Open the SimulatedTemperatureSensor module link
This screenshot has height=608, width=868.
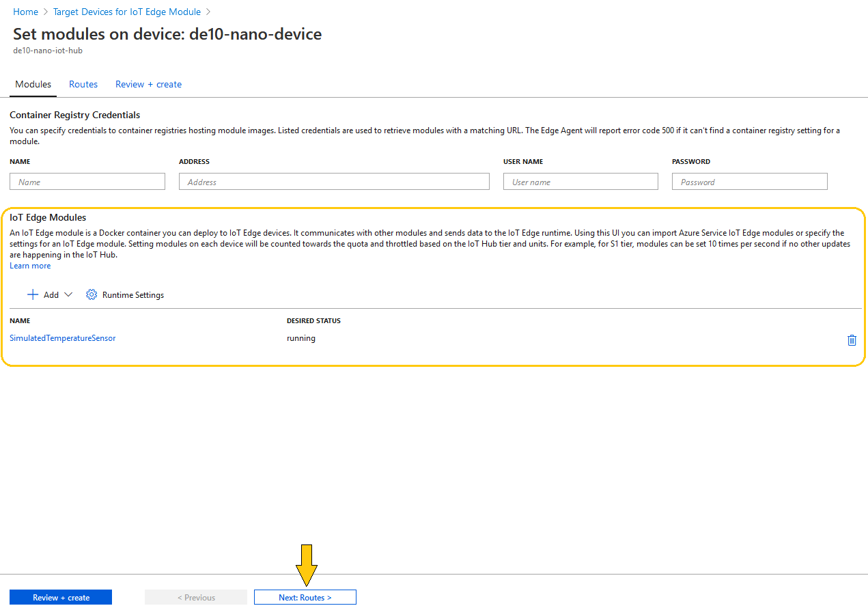point(63,338)
